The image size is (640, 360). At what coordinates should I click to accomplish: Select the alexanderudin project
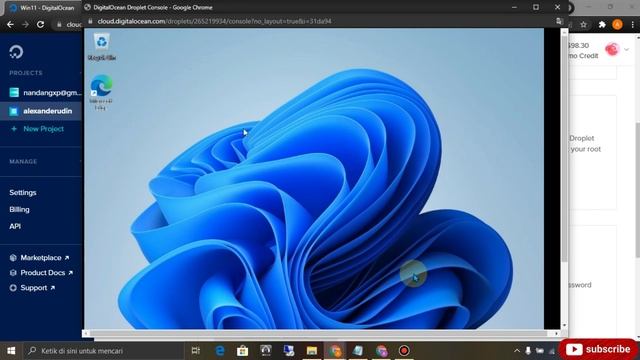[x=41, y=111]
